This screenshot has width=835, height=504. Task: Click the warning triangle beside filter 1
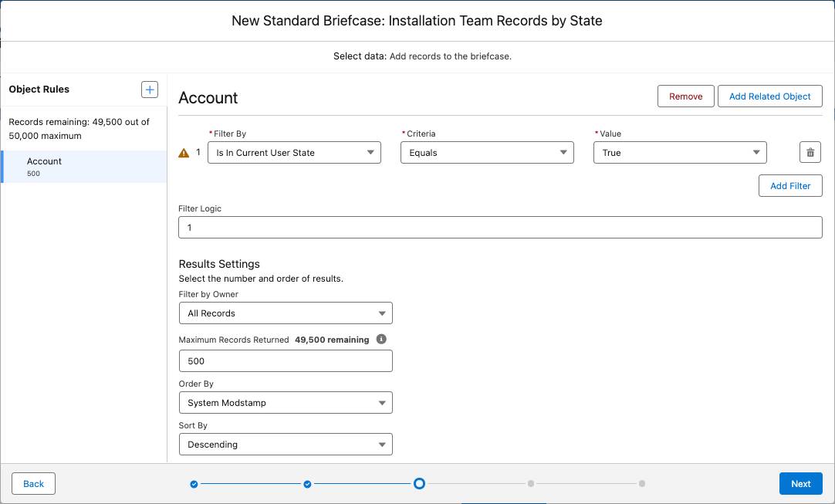coord(183,153)
